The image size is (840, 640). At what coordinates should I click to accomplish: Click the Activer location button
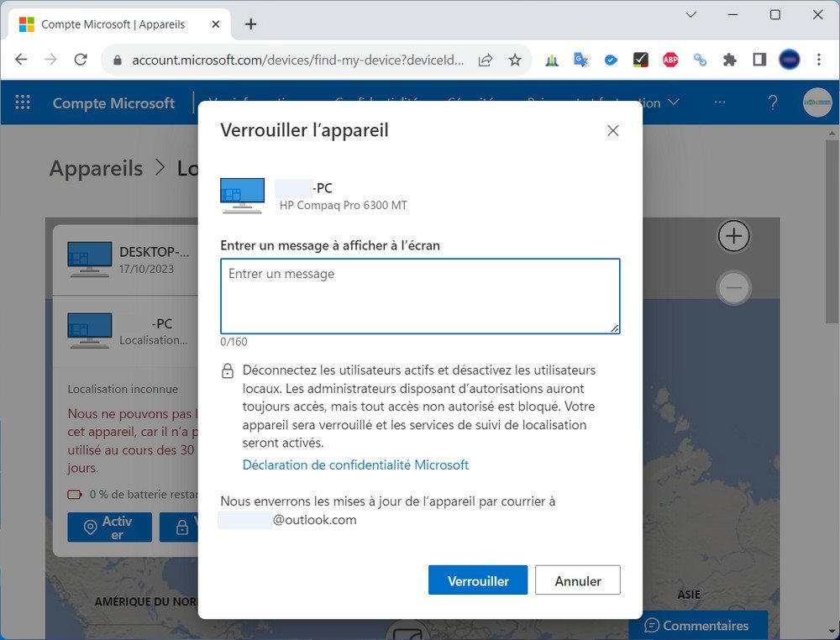(x=110, y=527)
